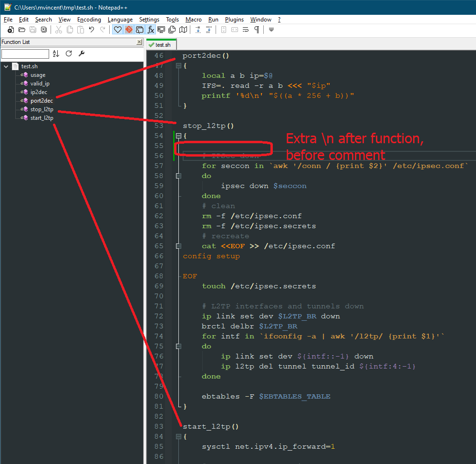Collapse the do block fold at line 75

(x=178, y=347)
